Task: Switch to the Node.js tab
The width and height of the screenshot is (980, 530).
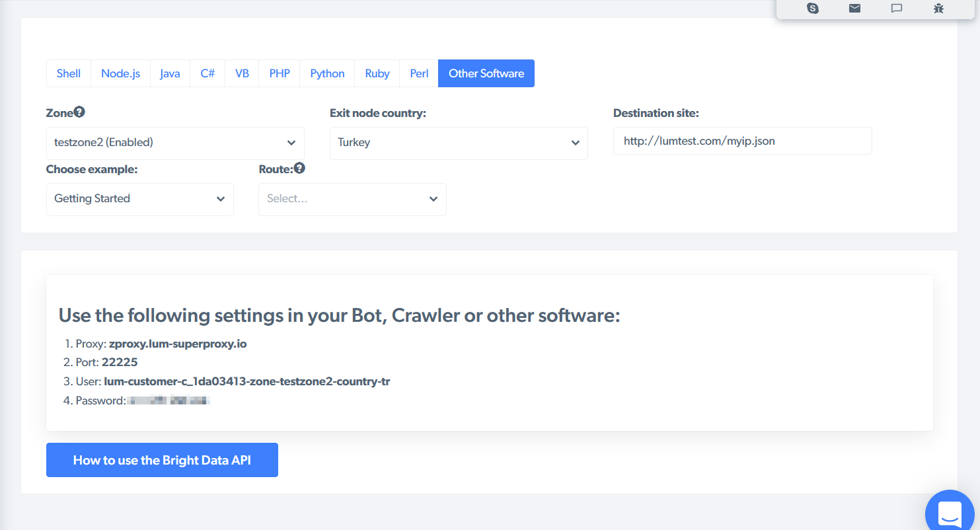Action: tap(120, 73)
